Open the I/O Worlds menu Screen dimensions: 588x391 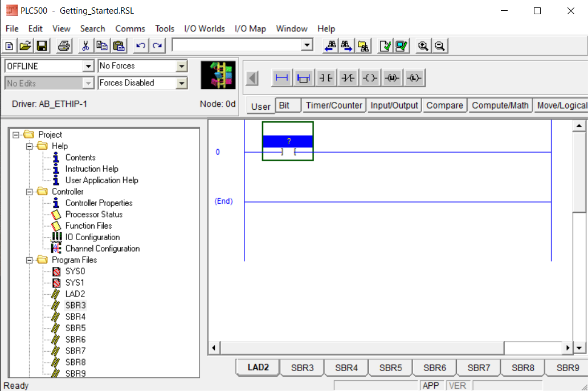[x=205, y=28]
